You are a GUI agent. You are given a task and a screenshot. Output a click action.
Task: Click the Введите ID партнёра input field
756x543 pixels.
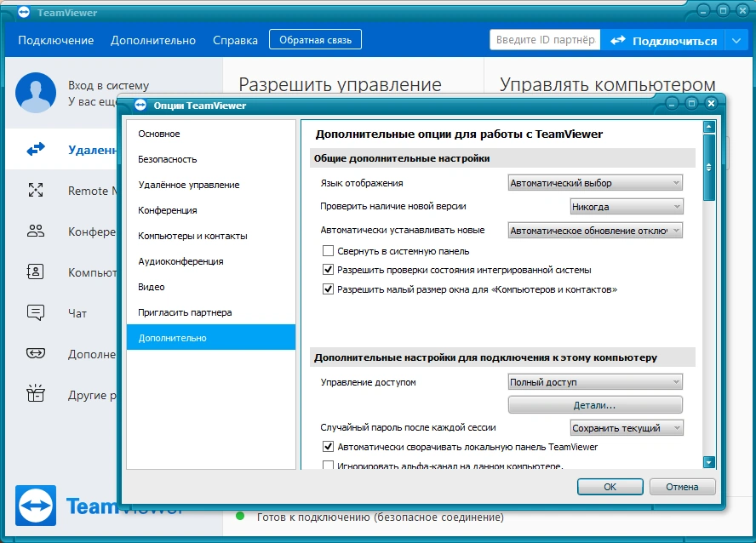click(545, 39)
